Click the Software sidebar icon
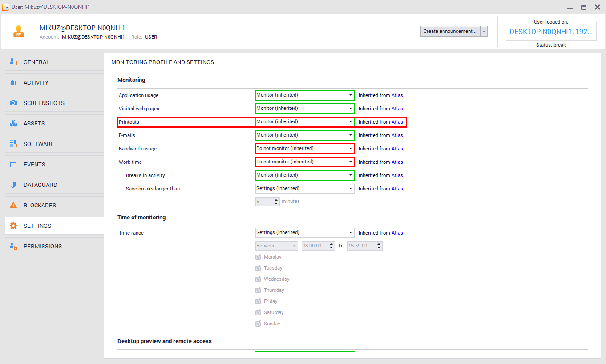 (x=13, y=144)
